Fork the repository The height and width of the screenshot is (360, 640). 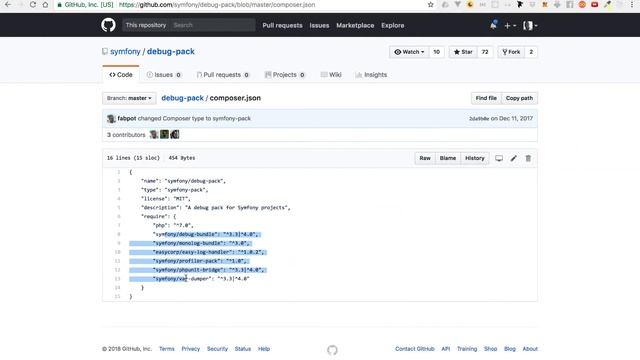pyautogui.click(x=511, y=52)
